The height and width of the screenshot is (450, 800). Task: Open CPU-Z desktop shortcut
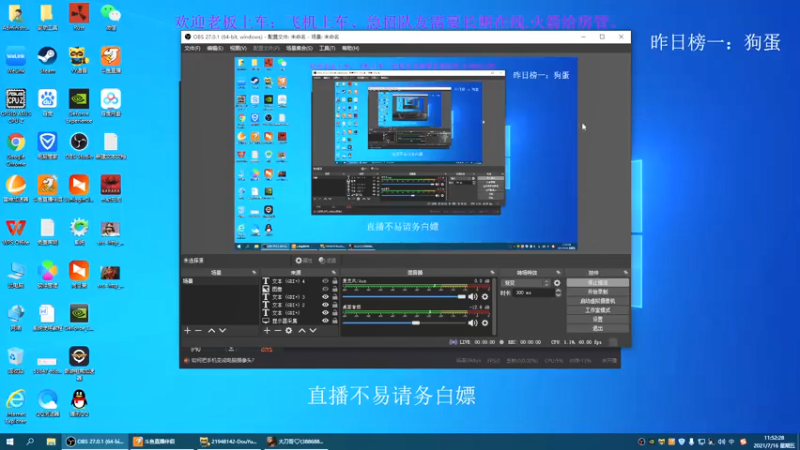tap(16, 106)
